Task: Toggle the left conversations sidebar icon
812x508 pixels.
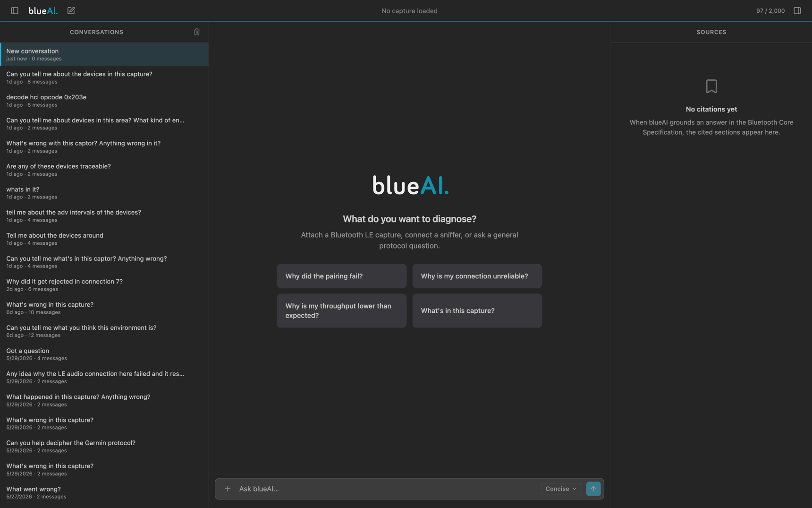Action: tap(15, 10)
